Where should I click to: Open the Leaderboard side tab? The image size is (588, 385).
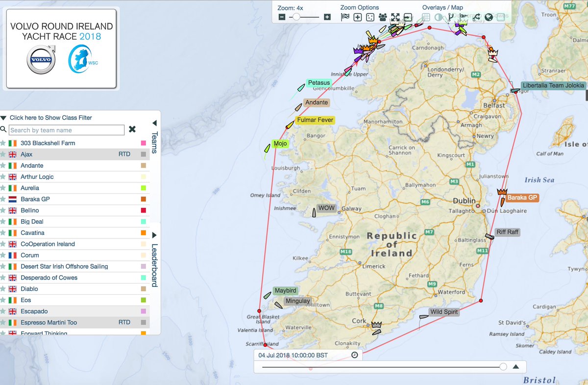point(154,265)
